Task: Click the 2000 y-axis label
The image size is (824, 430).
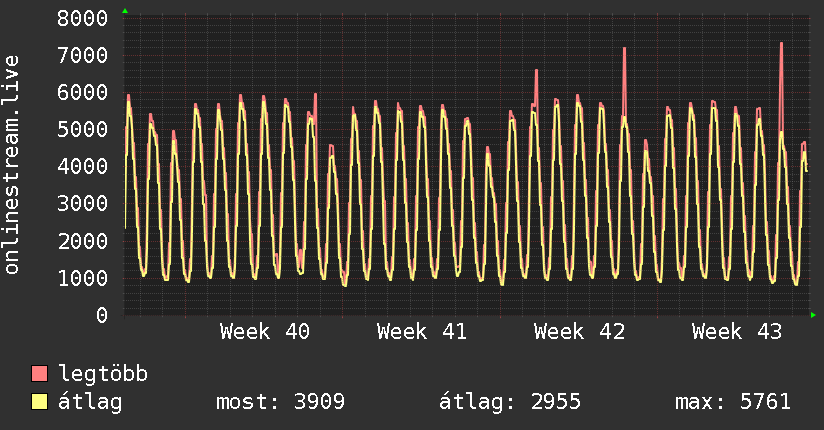Action: point(83,241)
